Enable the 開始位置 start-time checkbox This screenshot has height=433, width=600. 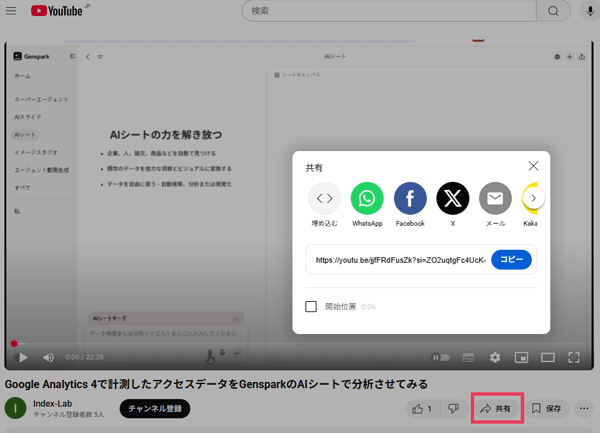point(312,306)
